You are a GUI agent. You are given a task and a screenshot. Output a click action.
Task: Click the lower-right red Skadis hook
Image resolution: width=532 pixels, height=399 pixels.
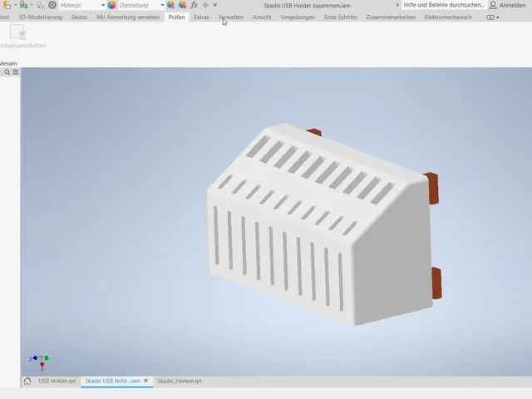437,283
